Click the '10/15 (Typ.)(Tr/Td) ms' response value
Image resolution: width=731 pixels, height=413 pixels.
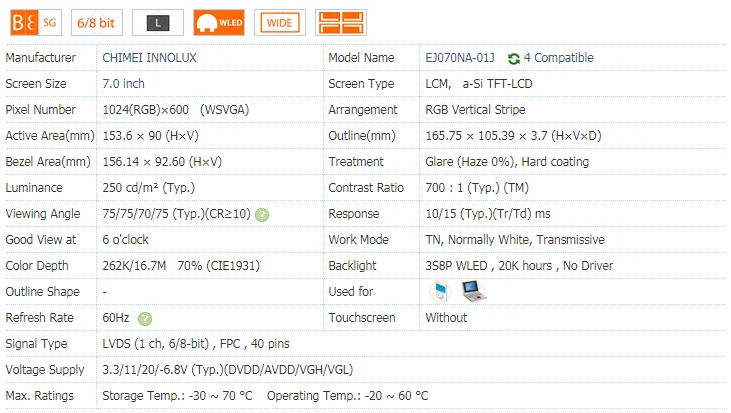tap(488, 214)
